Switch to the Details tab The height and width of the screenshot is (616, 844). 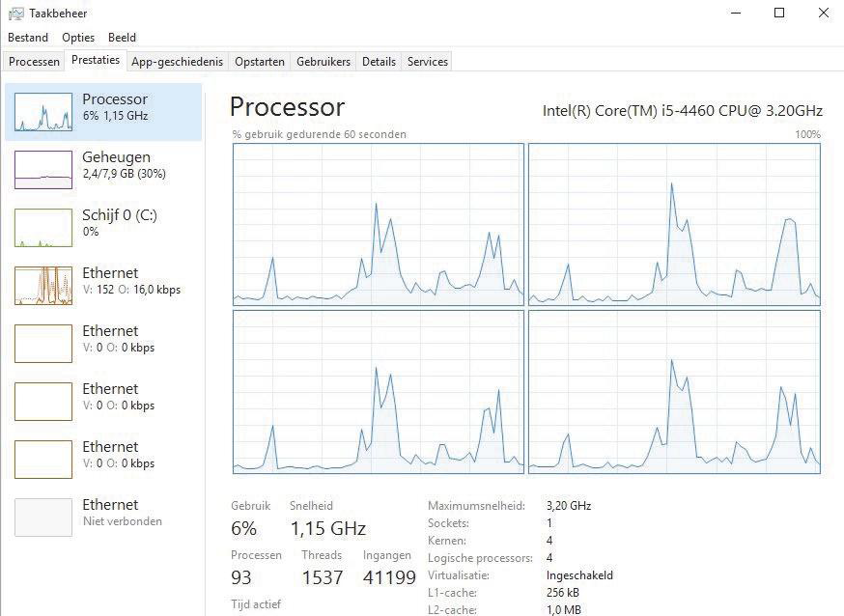pos(379,62)
